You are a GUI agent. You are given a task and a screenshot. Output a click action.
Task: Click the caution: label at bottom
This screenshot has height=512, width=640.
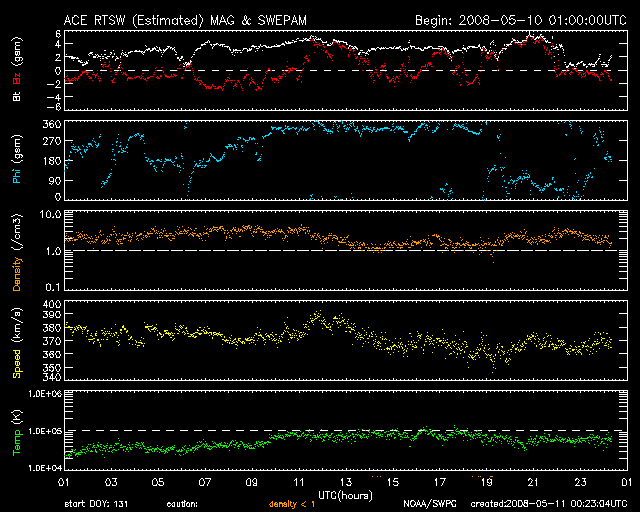tap(182, 504)
